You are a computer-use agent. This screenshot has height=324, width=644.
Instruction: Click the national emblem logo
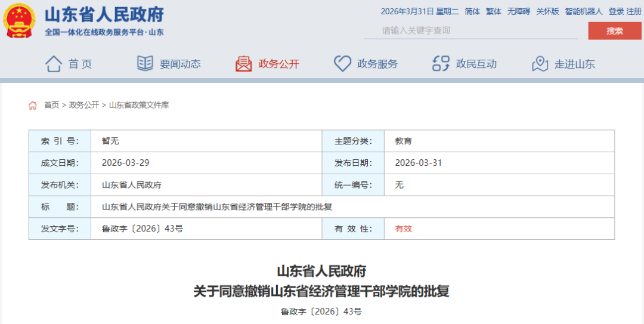[20, 21]
